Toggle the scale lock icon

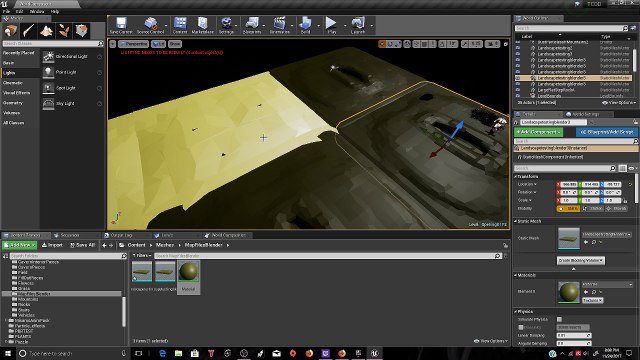coord(625,200)
